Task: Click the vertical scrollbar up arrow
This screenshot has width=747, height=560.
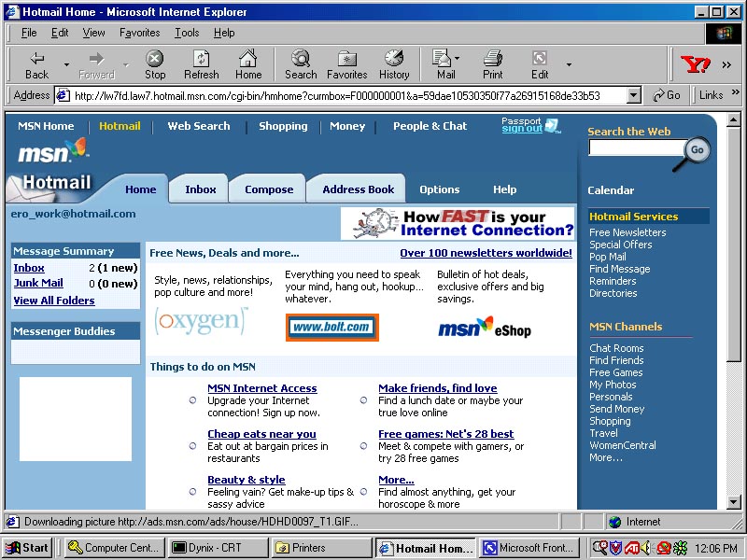Action: click(734, 120)
